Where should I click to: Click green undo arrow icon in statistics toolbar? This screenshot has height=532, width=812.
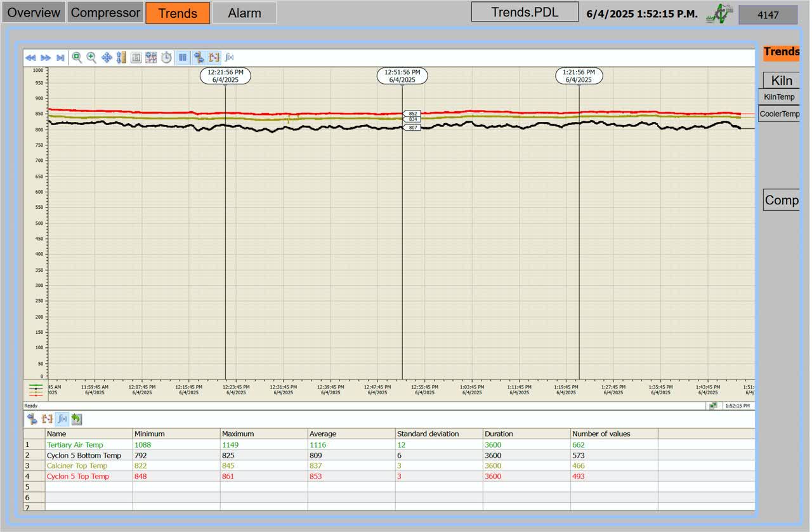[76, 419]
